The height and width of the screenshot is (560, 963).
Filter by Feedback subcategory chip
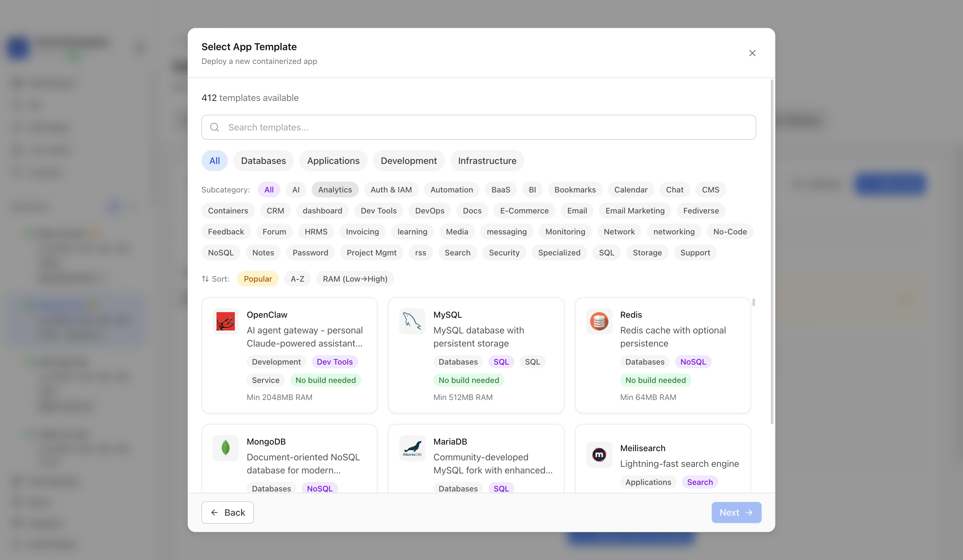click(x=226, y=232)
